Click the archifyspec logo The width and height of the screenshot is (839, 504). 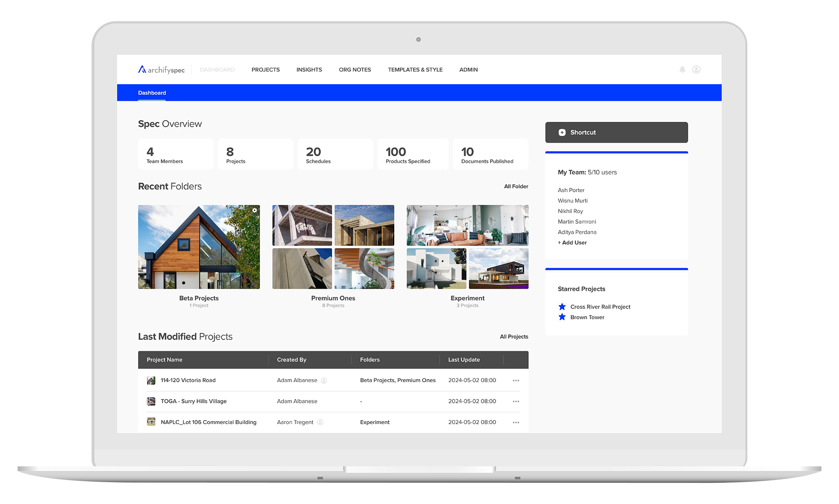161,69
